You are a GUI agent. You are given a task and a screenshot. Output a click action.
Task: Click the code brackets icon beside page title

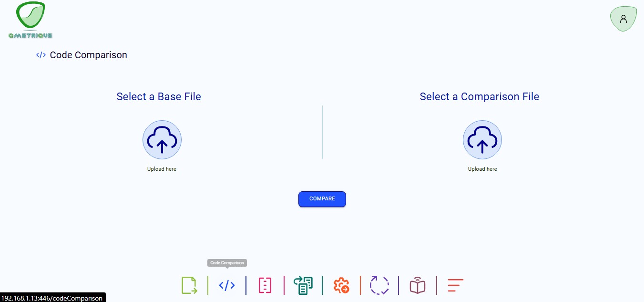[41, 55]
